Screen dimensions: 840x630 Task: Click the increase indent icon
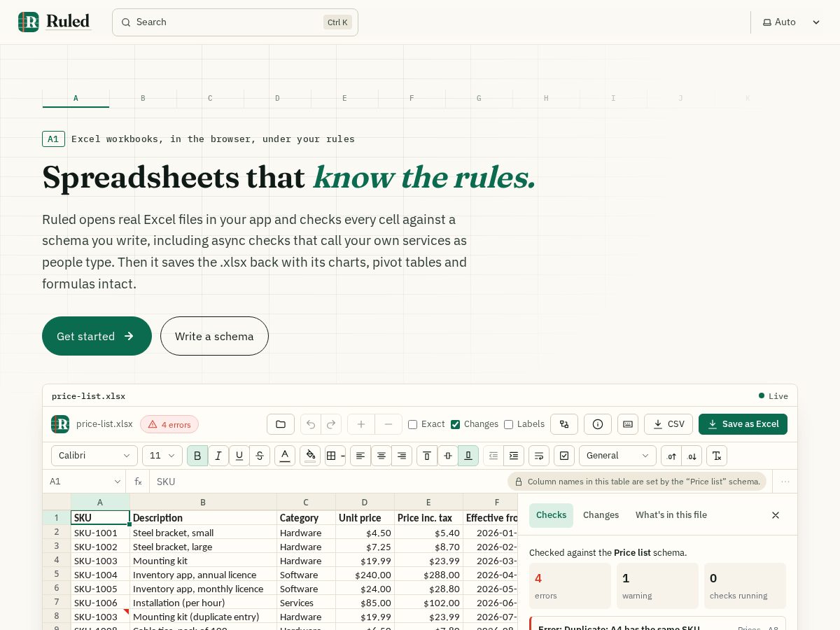(x=514, y=456)
